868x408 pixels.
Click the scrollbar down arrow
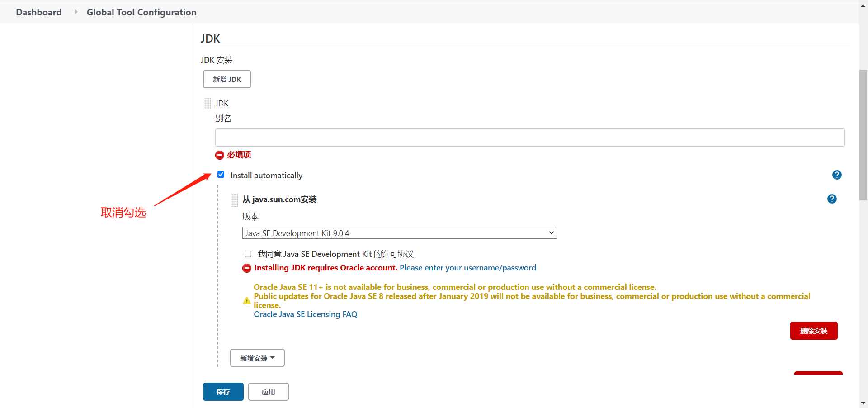click(x=863, y=403)
